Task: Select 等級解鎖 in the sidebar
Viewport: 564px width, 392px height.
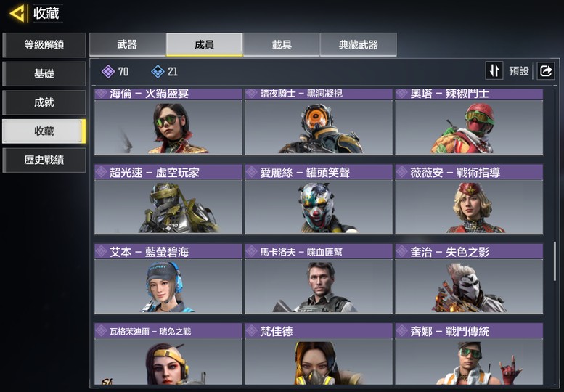Action: (44, 45)
